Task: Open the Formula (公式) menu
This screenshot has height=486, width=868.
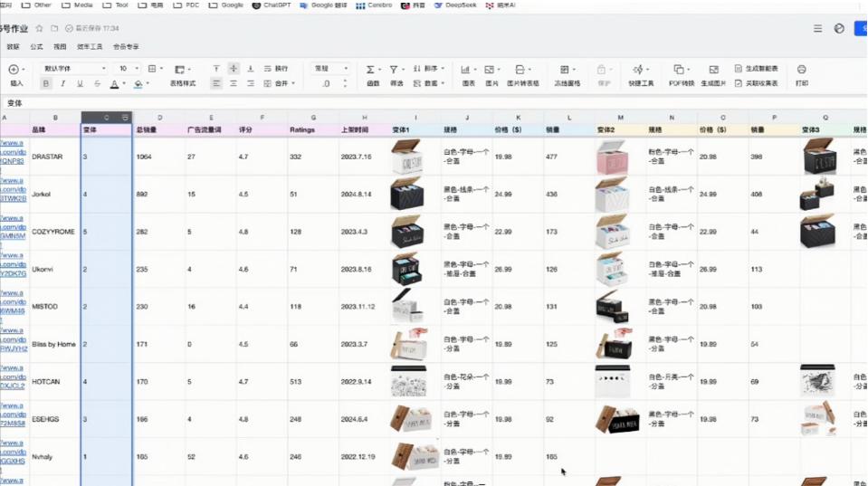Action: [36, 47]
